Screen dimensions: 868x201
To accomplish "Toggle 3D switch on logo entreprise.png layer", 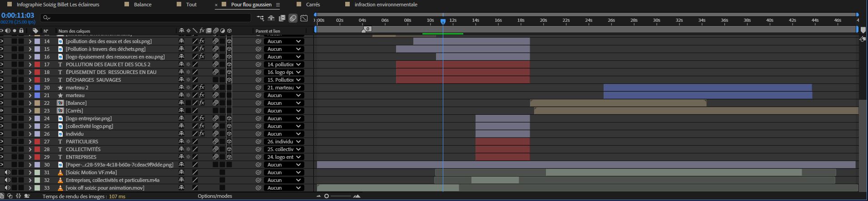I will [x=229, y=118].
